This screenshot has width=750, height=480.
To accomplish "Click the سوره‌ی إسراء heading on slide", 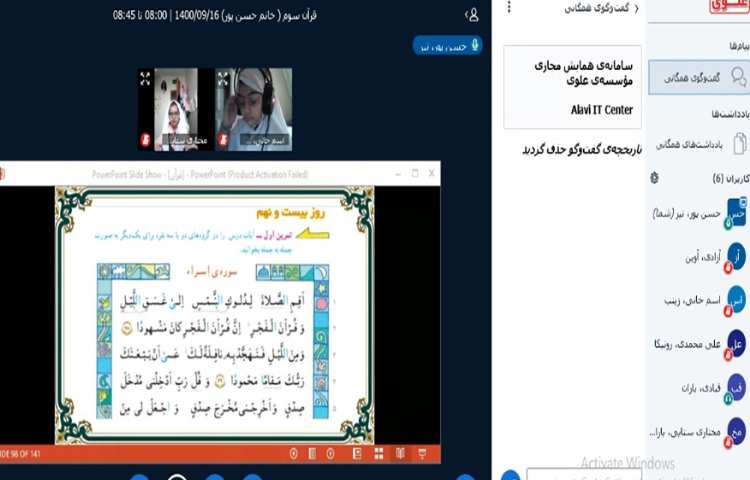I will click(x=212, y=272).
